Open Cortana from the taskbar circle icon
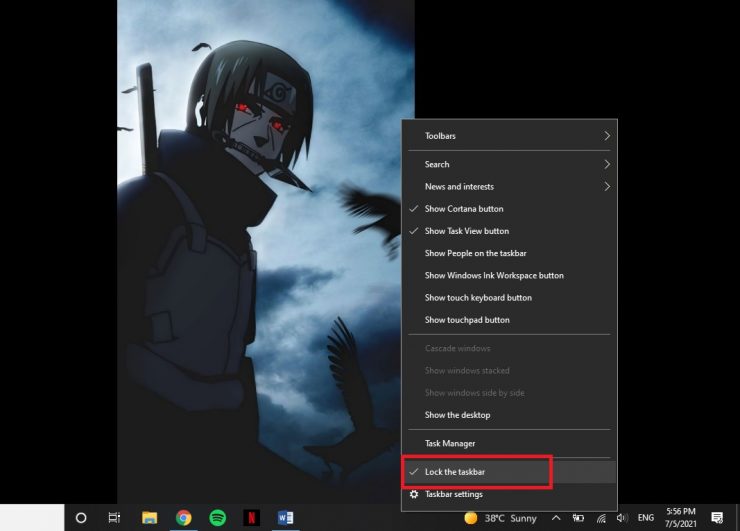 (81, 518)
